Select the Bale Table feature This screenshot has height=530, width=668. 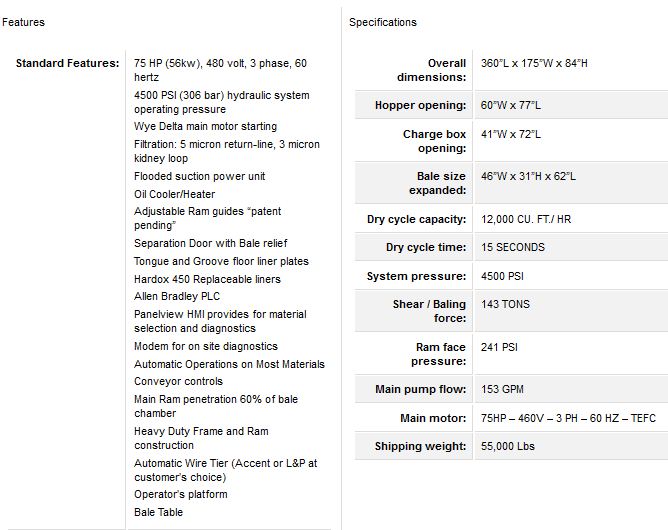point(158,512)
